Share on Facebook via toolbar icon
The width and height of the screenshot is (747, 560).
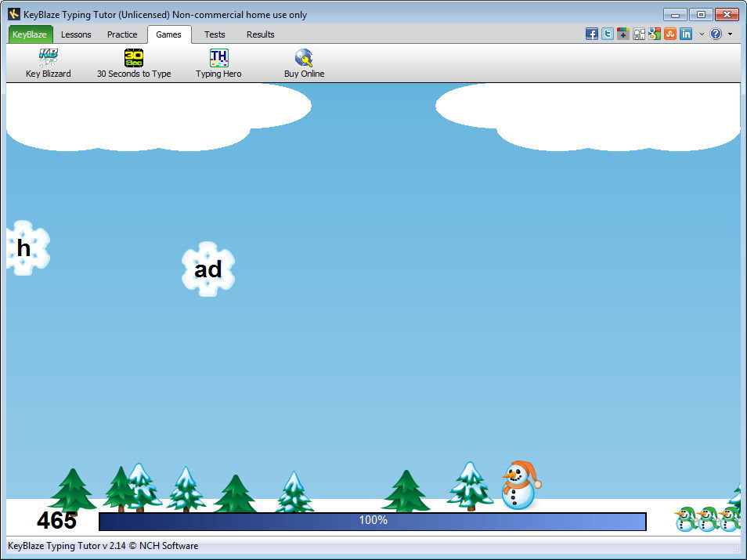(x=592, y=34)
